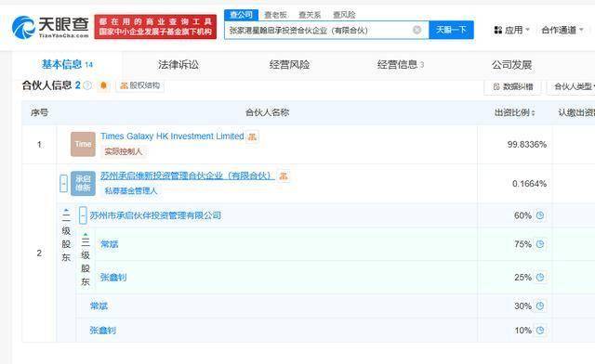This screenshot has height=364, width=595.
Task: Click the info icon next to 合伙人信息 2
Action: pyautogui.click(x=87, y=85)
